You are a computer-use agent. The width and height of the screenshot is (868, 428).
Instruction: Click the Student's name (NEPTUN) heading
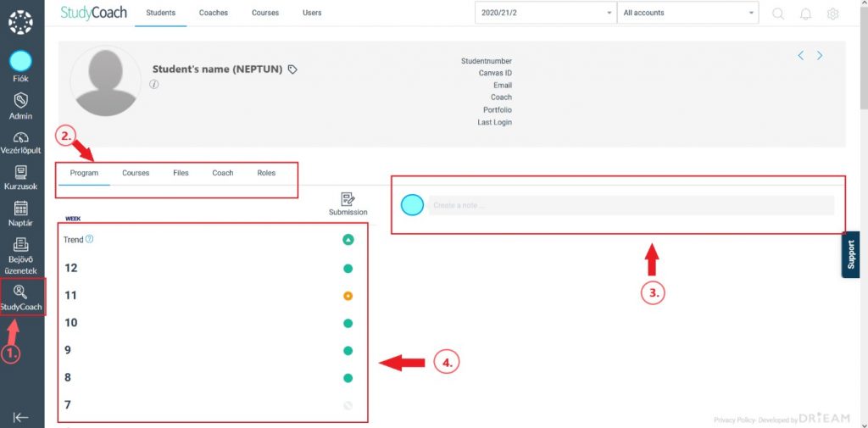point(218,69)
